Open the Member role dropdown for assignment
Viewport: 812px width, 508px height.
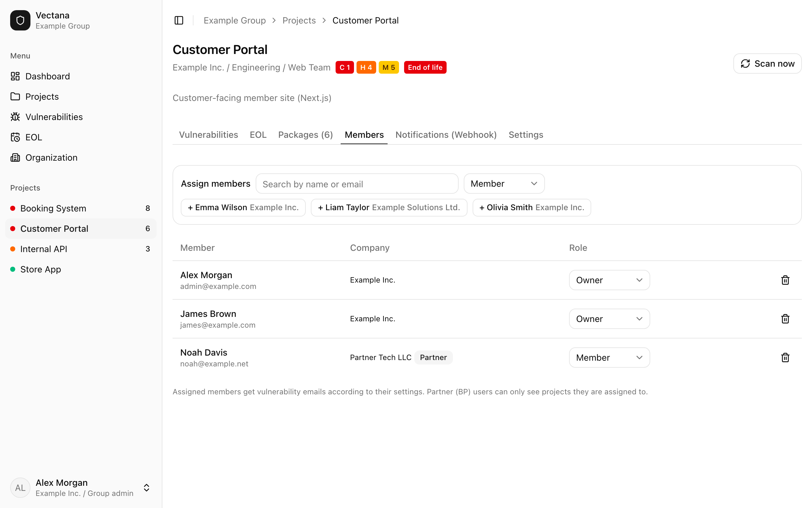point(504,184)
